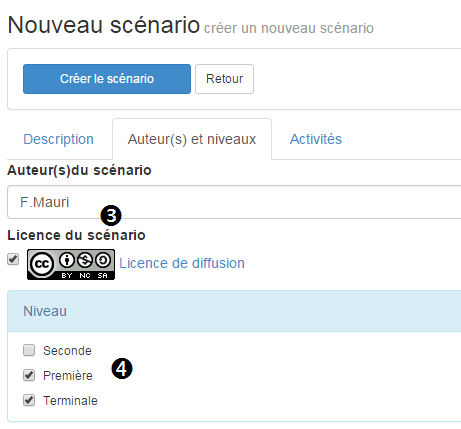Click the Créer le scénario button

pos(107,79)
